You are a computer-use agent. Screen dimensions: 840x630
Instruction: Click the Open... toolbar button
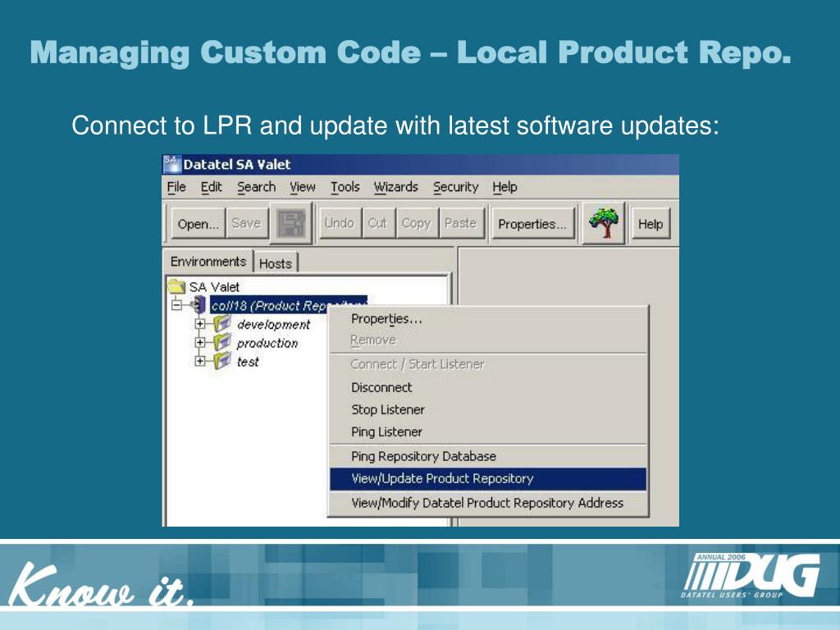click(x=199, y=223)
